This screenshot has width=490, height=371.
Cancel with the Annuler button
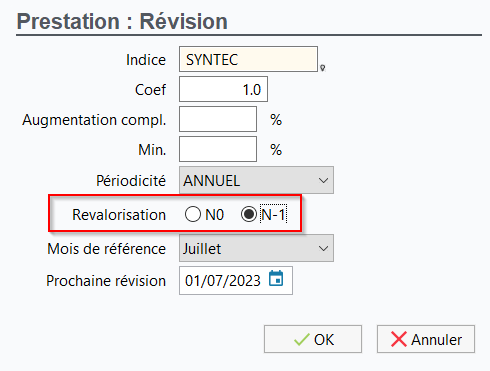point(426,339)
